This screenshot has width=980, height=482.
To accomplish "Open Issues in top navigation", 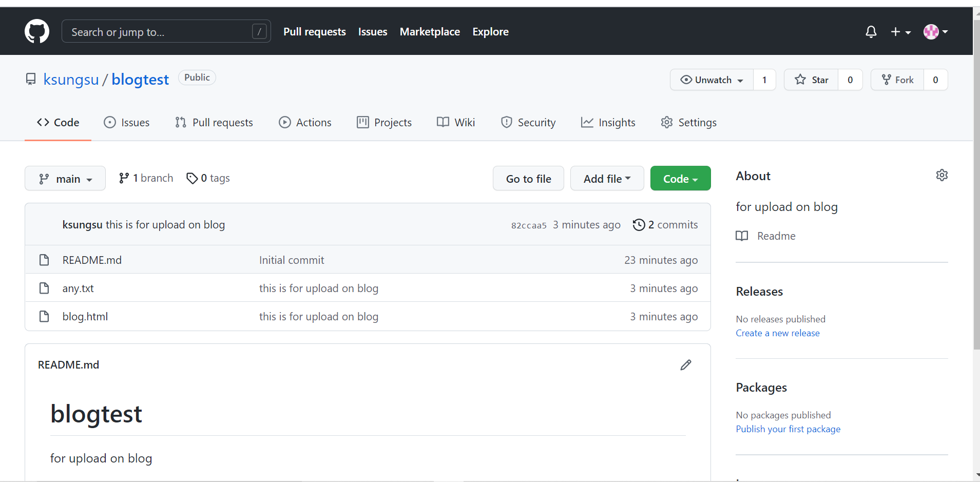I will [373, 32].
